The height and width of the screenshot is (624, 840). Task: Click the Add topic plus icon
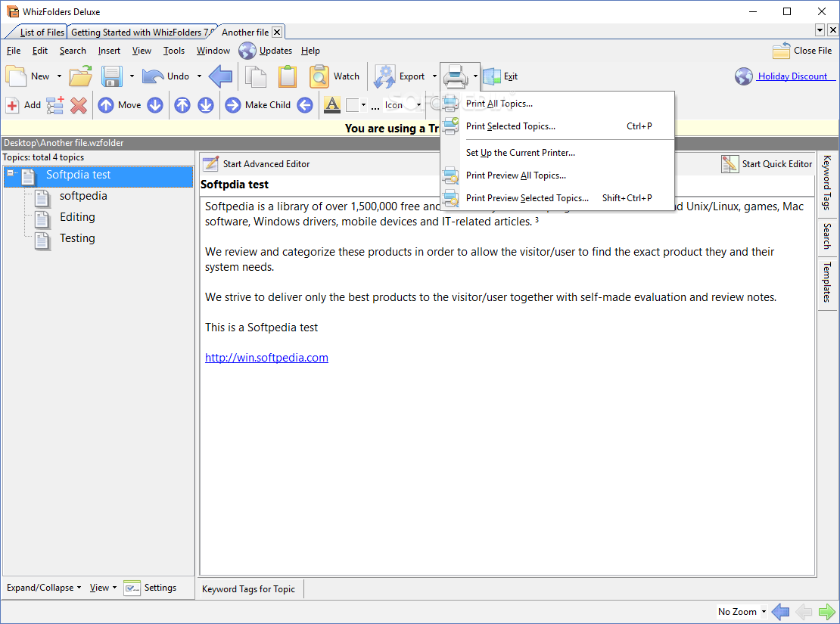(x=12, y=105)
